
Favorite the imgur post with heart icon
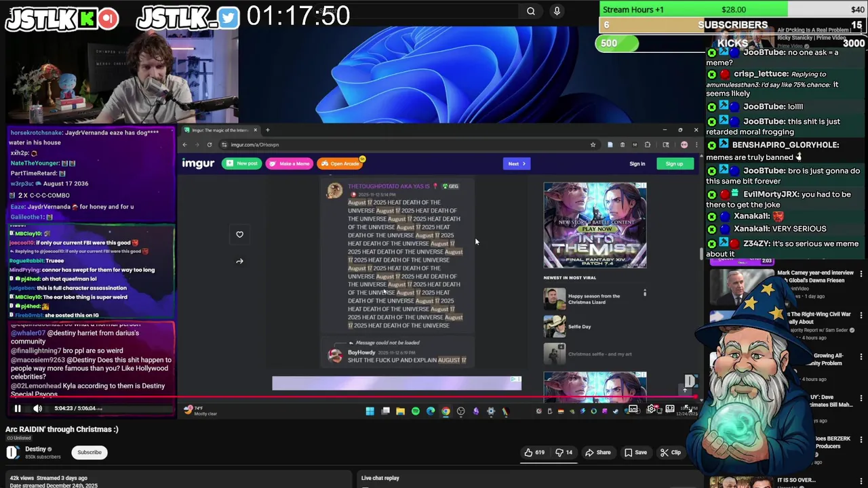click(x=239, y=235)
